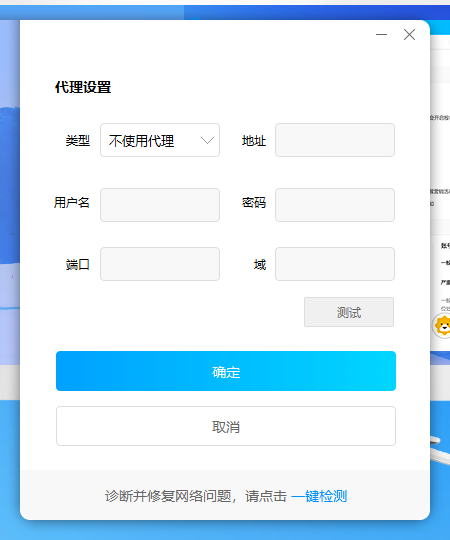Minimize the proxy settings dialog
450x540 pixels.
pos(381,34)
